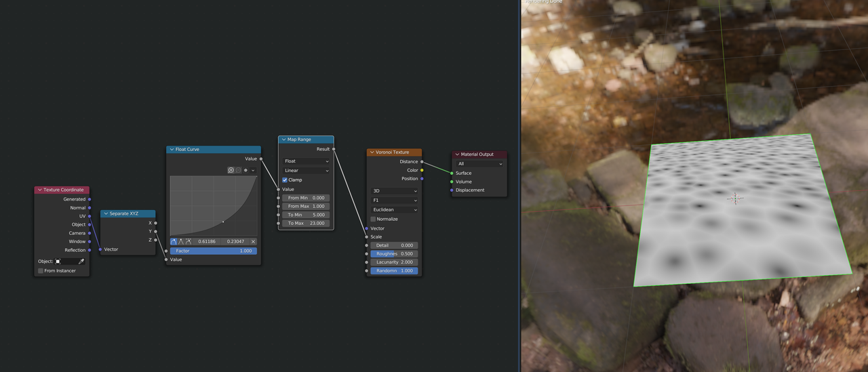Click the UV output socket
Viewport: 868px width, 372px height.
point(90,216)
